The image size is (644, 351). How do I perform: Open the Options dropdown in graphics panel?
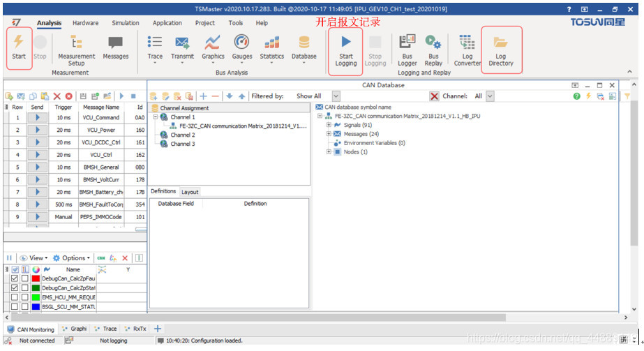tap(71, 257)
